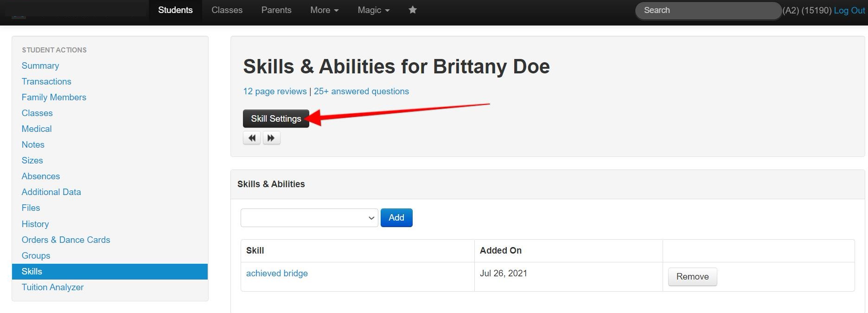Open Family Members in the sidebar
868x313 pixels.
(54, 98)
